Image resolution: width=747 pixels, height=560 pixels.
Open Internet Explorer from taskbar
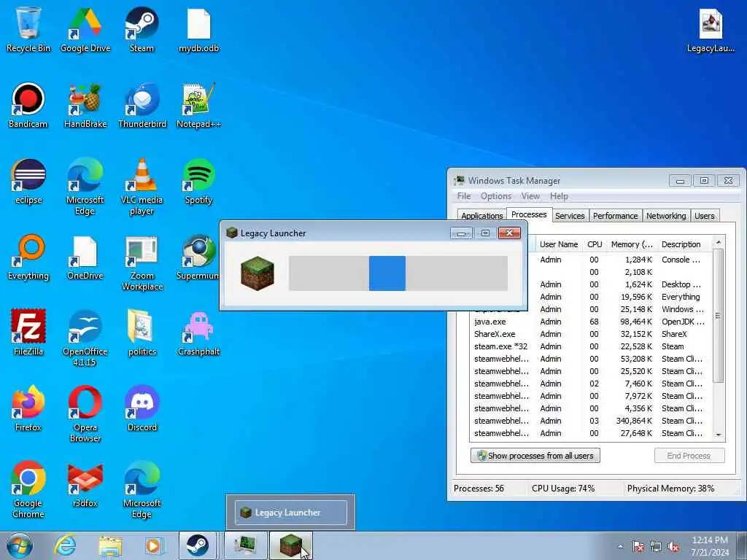(x=65, y=545)
